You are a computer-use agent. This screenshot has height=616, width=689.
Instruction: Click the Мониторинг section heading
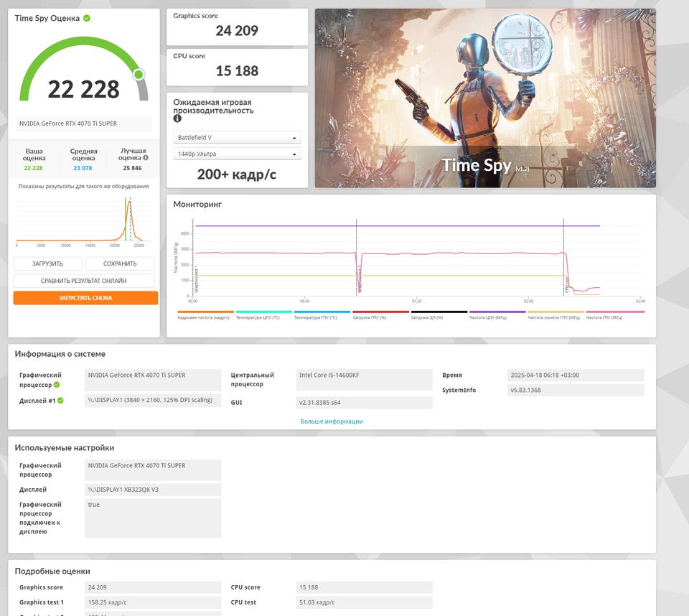point(197,204)
